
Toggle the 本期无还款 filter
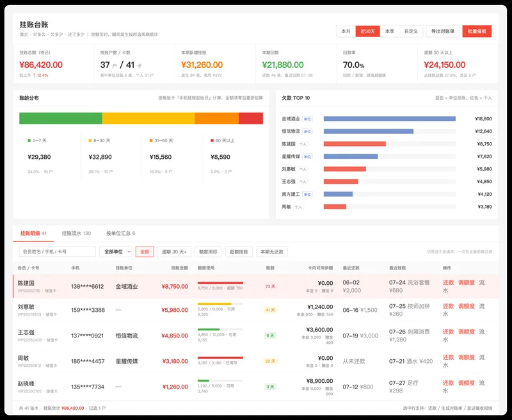coord(272,252)
